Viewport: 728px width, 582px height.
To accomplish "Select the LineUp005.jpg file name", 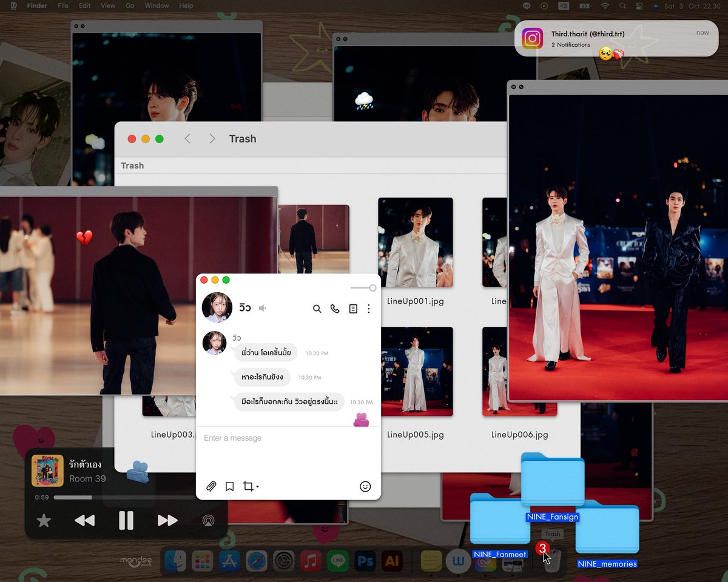I will coord(416,435).
